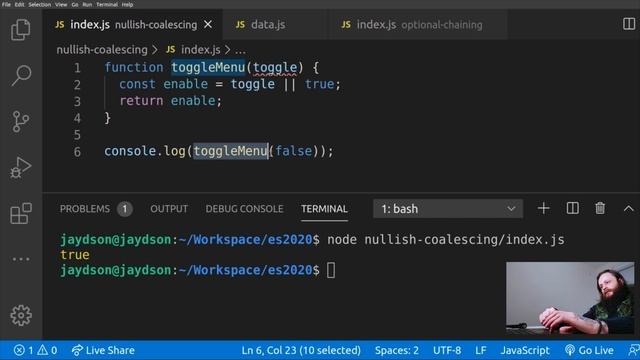Click Go Live server button
The width and height of the screenshot is (640, 360).
coord(589,350)
